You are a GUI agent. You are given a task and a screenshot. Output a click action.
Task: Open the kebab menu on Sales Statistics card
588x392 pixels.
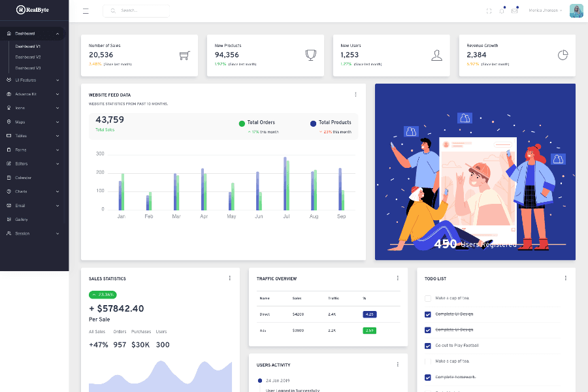[x=229, y=278]
